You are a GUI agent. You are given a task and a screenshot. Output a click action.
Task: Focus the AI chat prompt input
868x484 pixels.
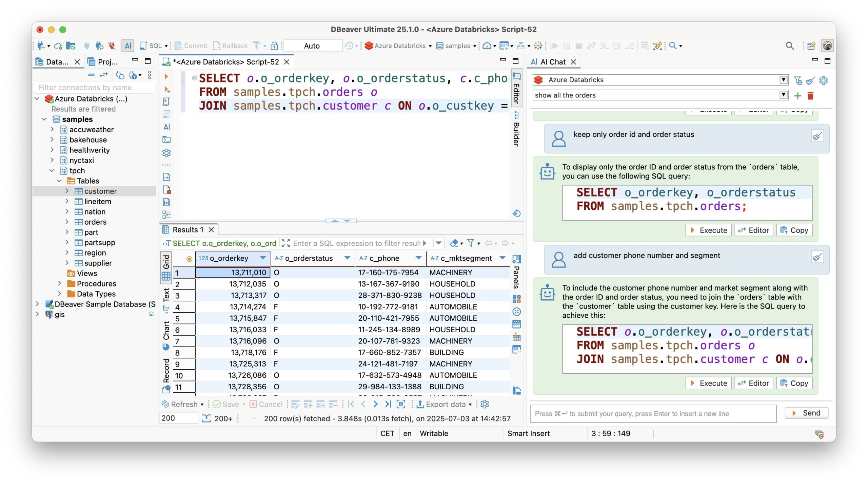point(653,413)
